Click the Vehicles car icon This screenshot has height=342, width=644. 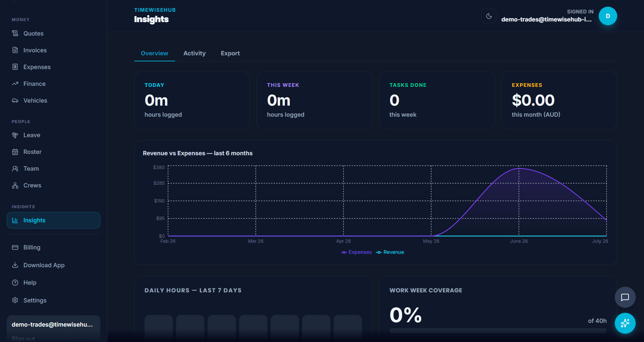pyautogui.click(x=15, y=100)
